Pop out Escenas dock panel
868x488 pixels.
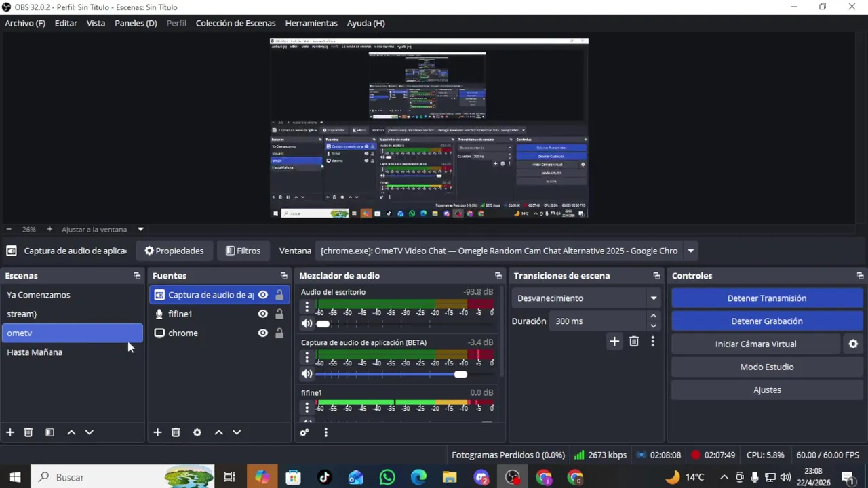point(137,276)
